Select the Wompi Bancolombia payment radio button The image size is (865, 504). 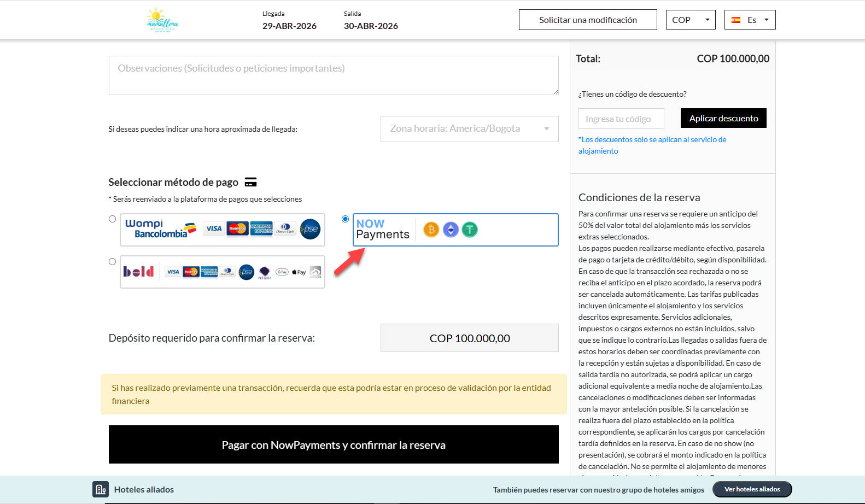pos(112,219)
